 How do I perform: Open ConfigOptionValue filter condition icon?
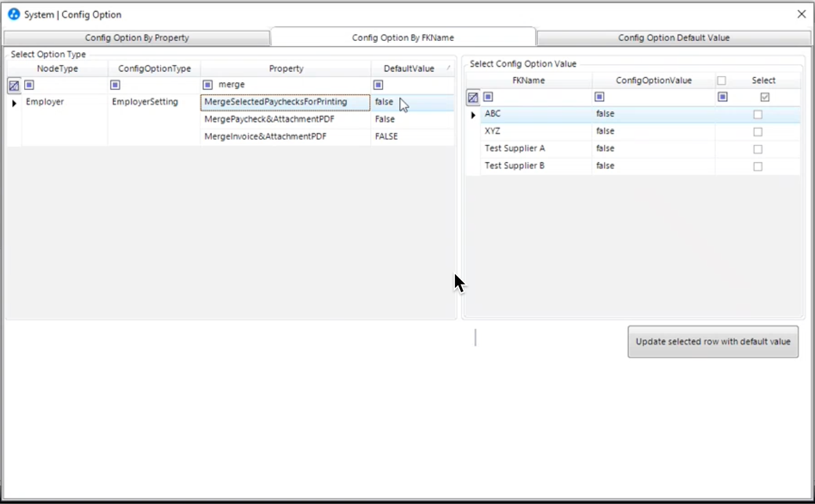point(599,97)
